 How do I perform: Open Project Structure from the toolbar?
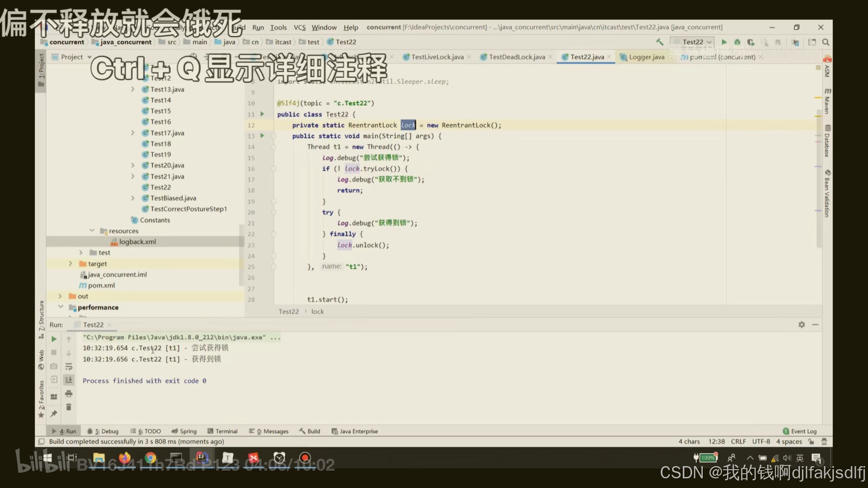(x=796, y=42)
